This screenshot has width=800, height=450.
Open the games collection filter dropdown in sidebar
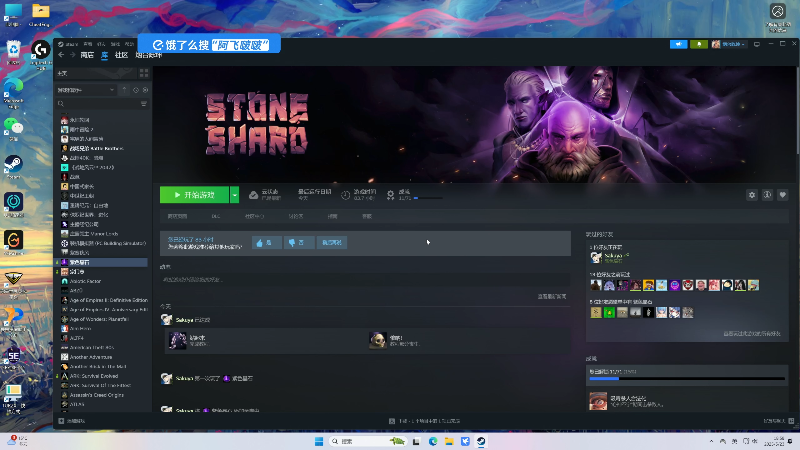point(86,90)
